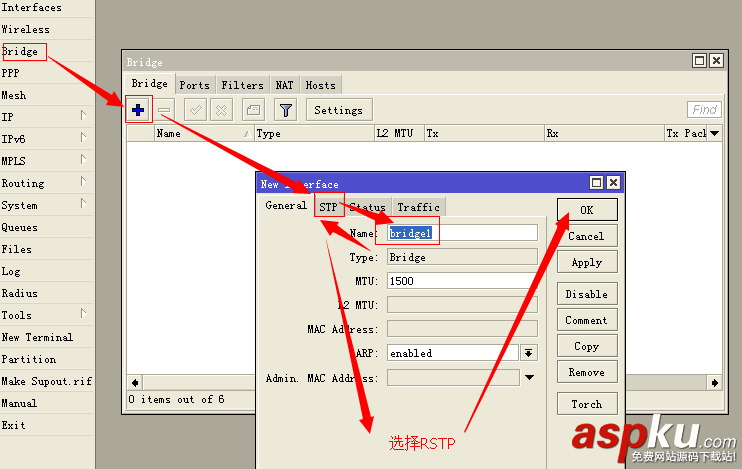Click the Name field containing bridge1

tap(462, 233)
